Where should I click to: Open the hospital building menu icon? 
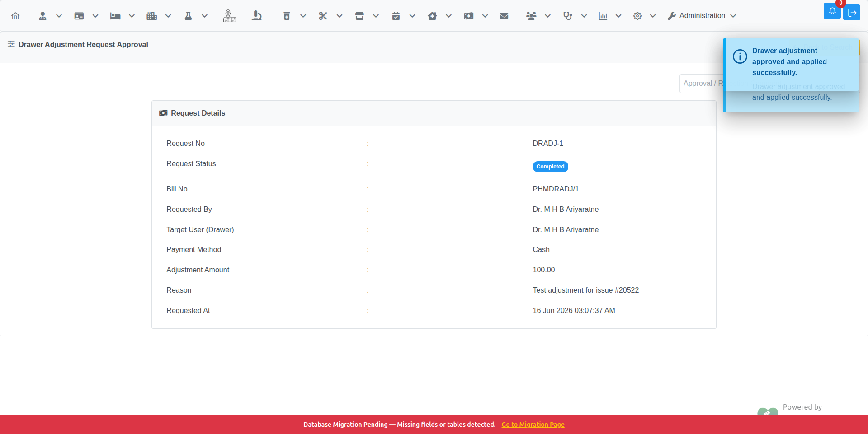[152, 16]
